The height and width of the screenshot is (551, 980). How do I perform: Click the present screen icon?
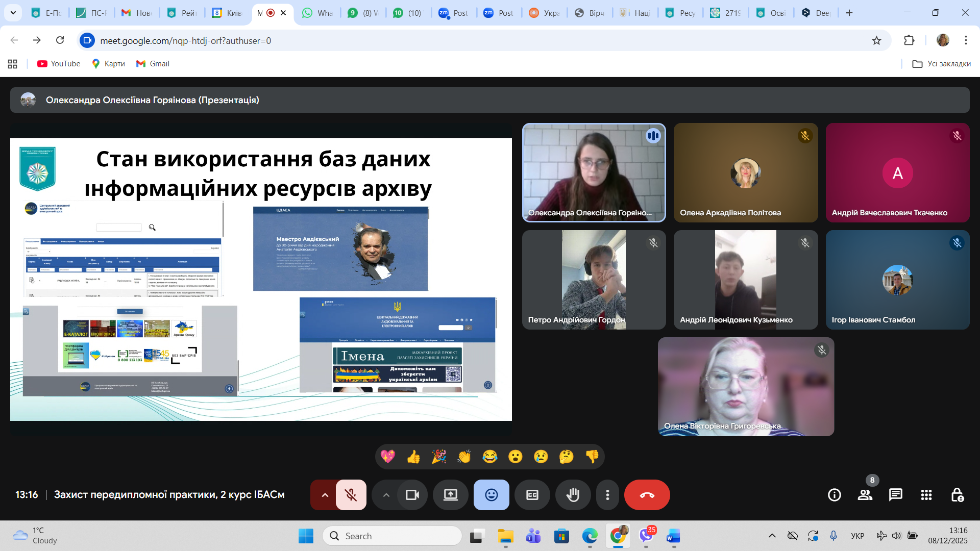click(450, 494)
